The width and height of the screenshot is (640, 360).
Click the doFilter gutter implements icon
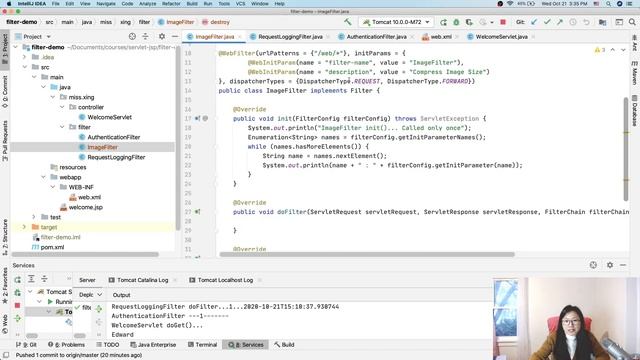(198, 212)
